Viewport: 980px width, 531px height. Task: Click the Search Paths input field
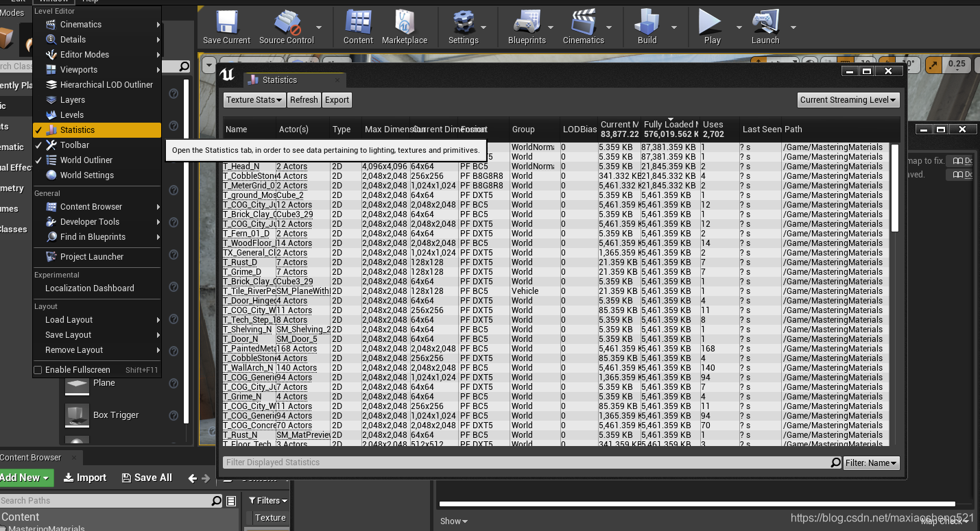[105, 501]
